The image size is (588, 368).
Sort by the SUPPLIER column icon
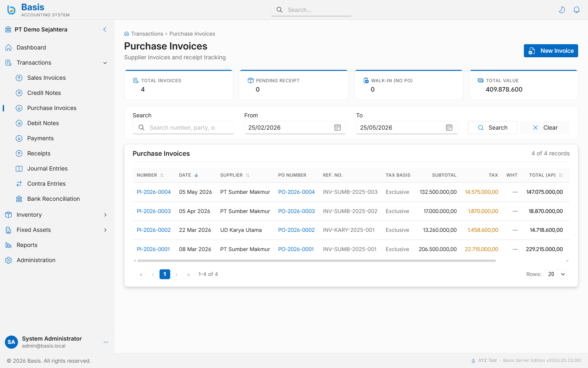tap(247, 175)
